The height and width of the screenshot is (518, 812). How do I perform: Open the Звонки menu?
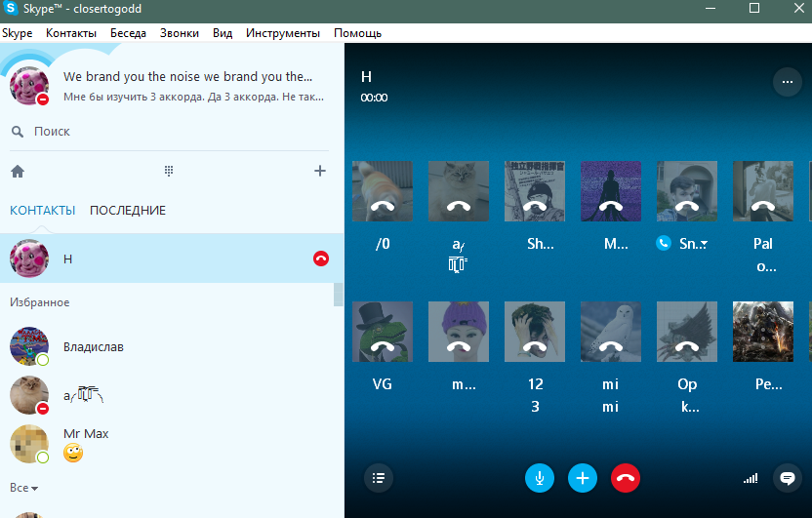[179, 33]
